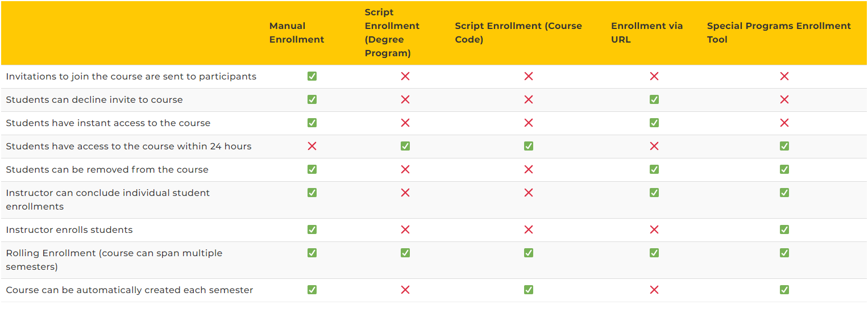This screenshot has height=309, width=868.
Task: Select the Manual Enrollment column header
Action: 297,33
